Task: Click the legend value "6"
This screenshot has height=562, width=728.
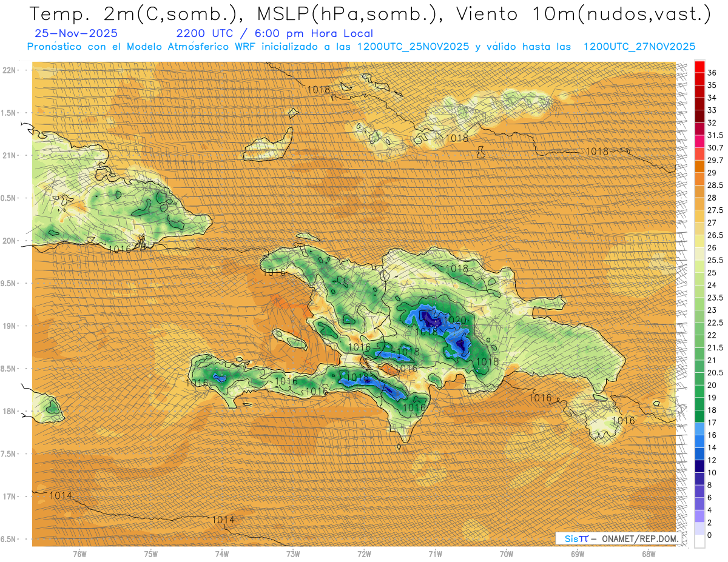Action: [x=710, y=498]
